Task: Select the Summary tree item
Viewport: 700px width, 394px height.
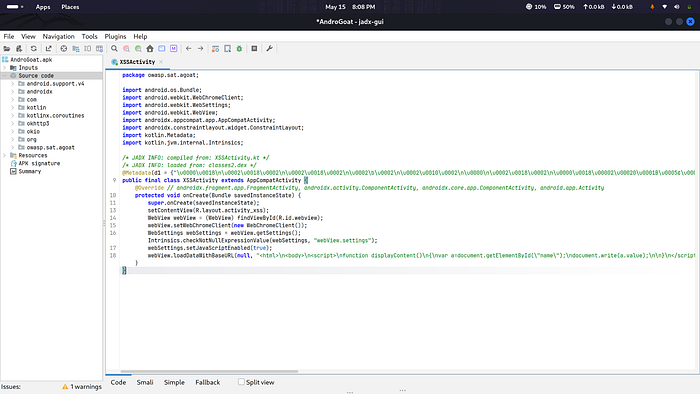Action: click(x=29, y=172)
